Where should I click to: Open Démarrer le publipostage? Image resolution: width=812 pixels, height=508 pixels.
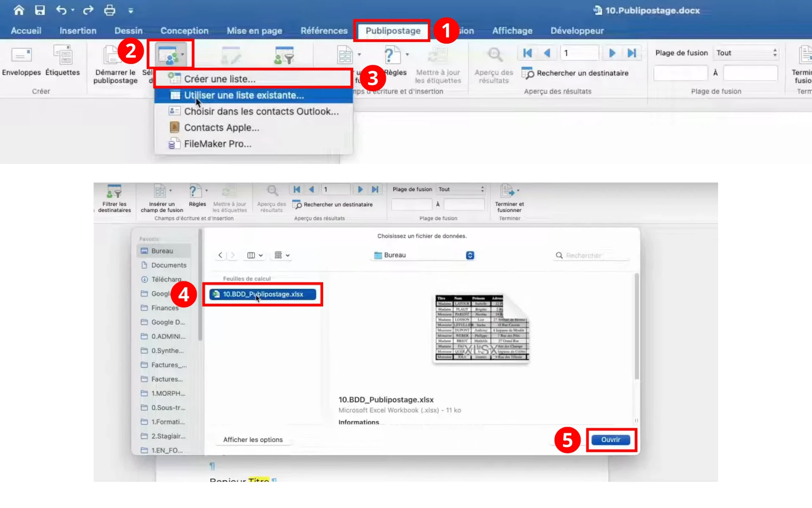[x=115, y=65]
